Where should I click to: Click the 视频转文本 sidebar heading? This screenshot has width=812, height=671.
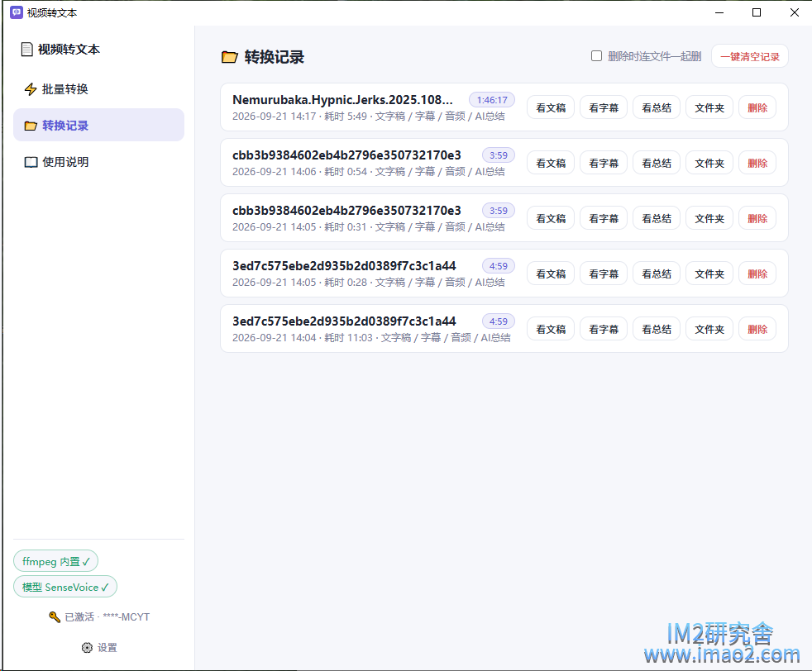click(x=69, y=50)
